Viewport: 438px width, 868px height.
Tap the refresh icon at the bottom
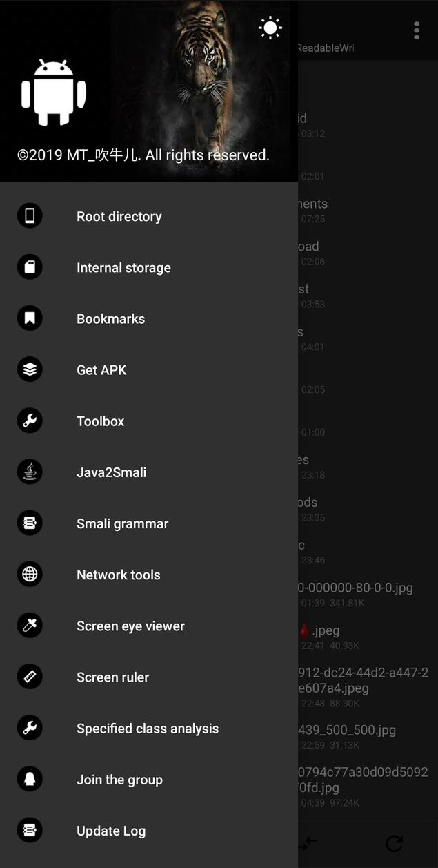[x=394, y=843]
